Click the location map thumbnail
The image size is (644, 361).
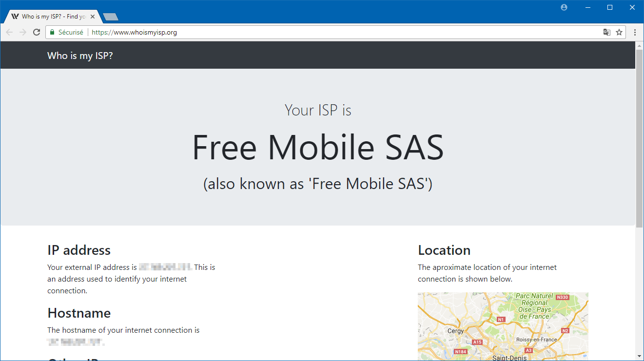503,326
